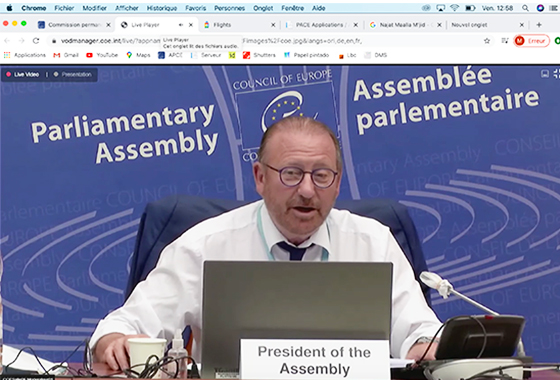Switch player to Live Video mode

pos(23,74)
